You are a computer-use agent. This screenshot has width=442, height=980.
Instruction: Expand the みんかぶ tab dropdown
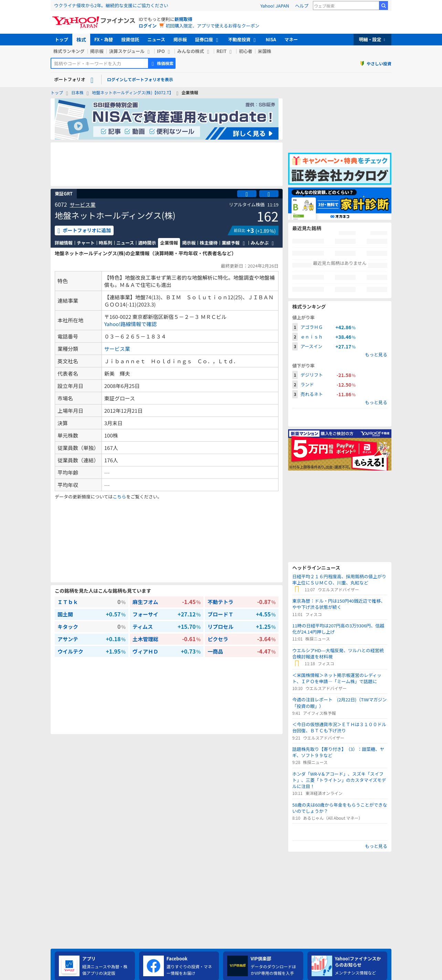pos(273,243)
